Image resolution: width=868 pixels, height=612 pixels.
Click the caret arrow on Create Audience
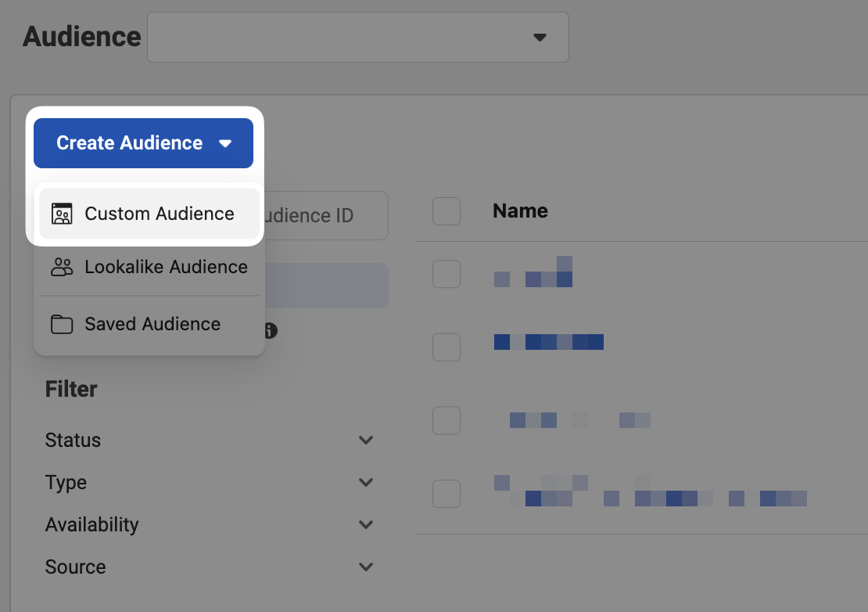point(225,143)
